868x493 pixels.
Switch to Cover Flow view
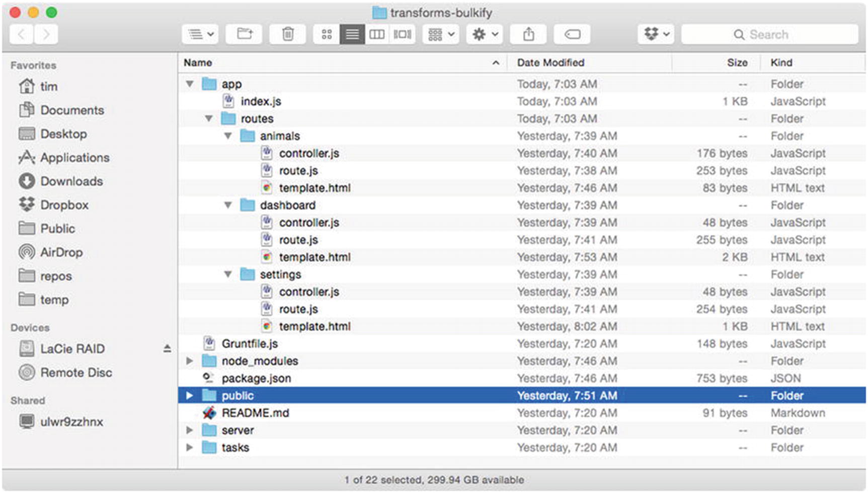[402, 34]
